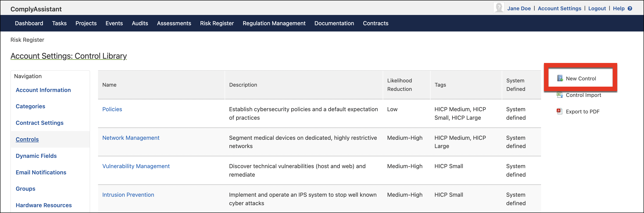This screenshot has height=213, width=644.
Task: Click Medium-High in the Network Management row
Action: [x=405, y=138]
